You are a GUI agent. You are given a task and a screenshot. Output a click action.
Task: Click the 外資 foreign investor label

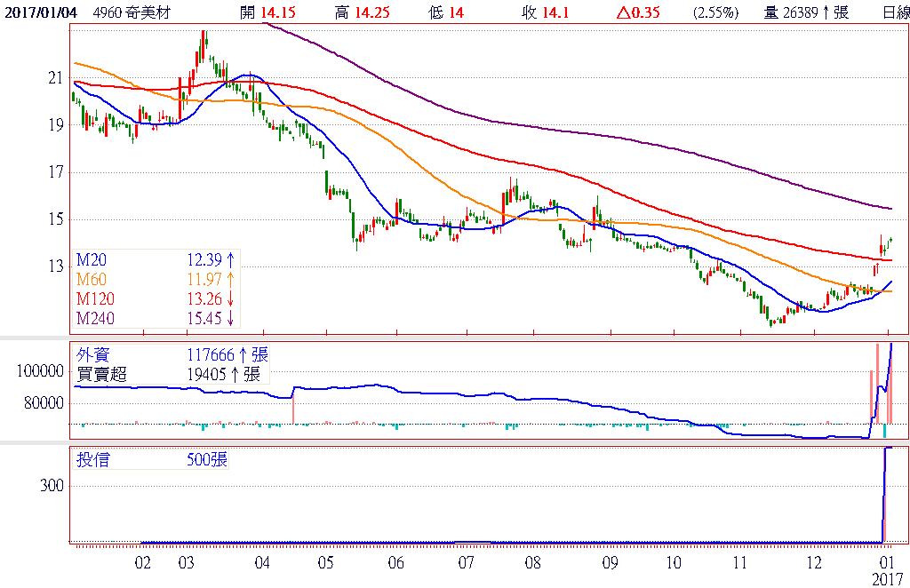coord(90,355)
